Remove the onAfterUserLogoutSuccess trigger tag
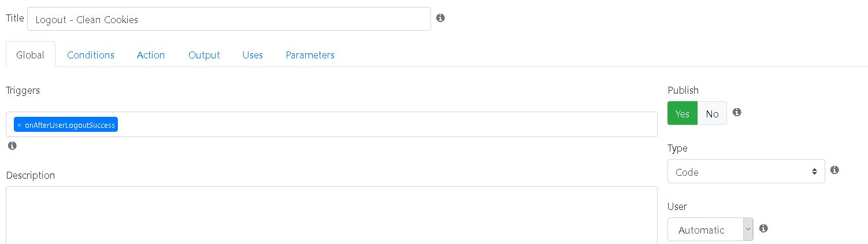The height and width of the screenshot is (244, 868). pos(19,125)
